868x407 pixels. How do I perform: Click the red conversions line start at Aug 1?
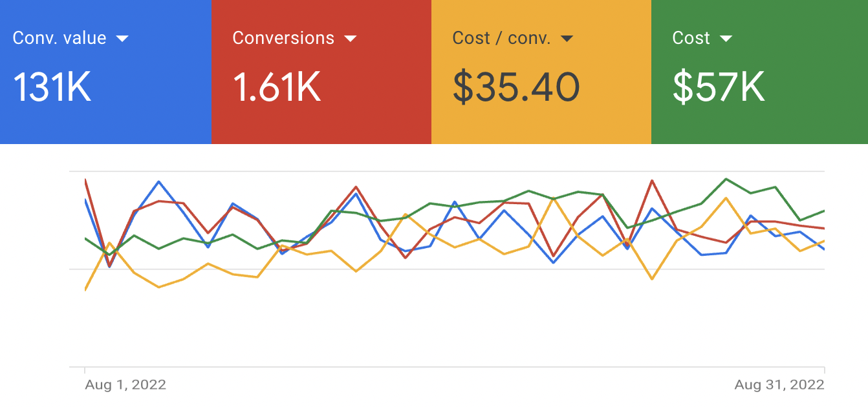coord(86,181)
